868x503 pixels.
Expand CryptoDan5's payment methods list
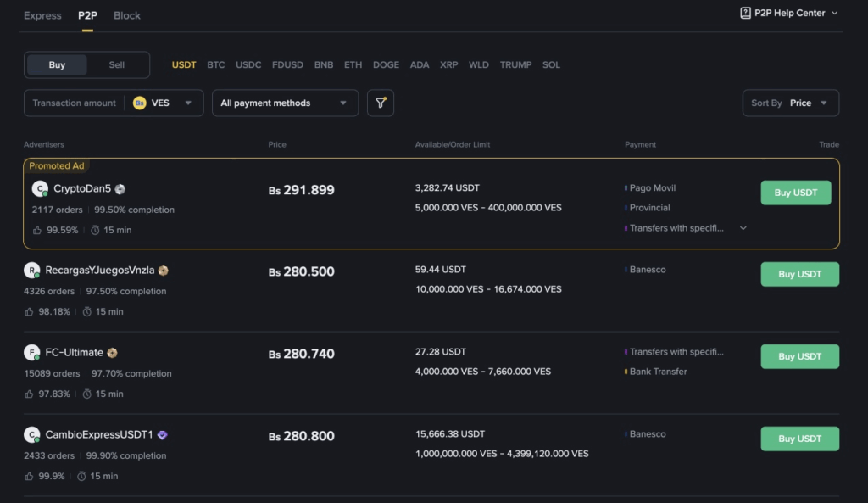(743, 228)
